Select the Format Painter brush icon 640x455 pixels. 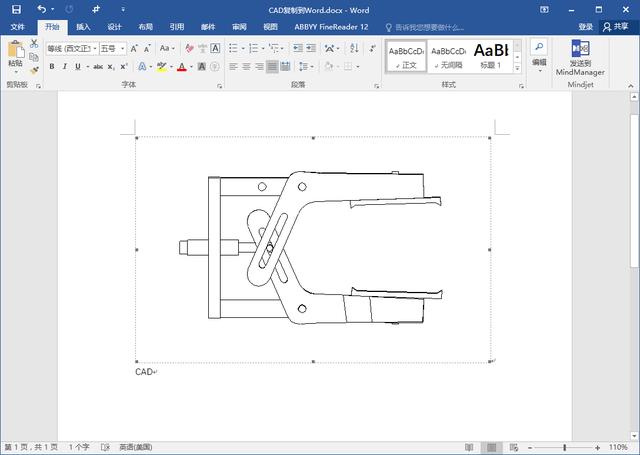(x=34, y=69)
